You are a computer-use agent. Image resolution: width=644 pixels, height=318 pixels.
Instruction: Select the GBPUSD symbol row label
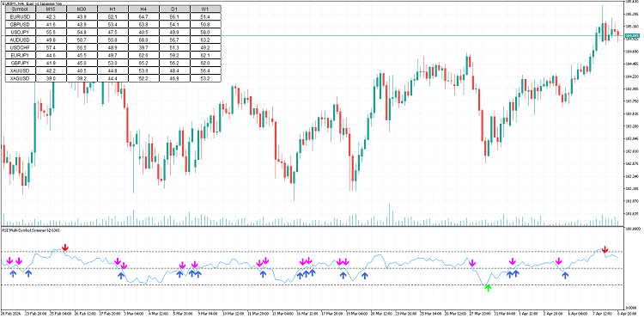click(21, 24)
